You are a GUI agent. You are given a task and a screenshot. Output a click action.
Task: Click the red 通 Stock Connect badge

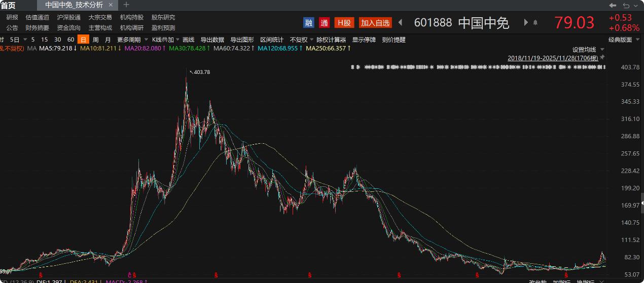325,23
